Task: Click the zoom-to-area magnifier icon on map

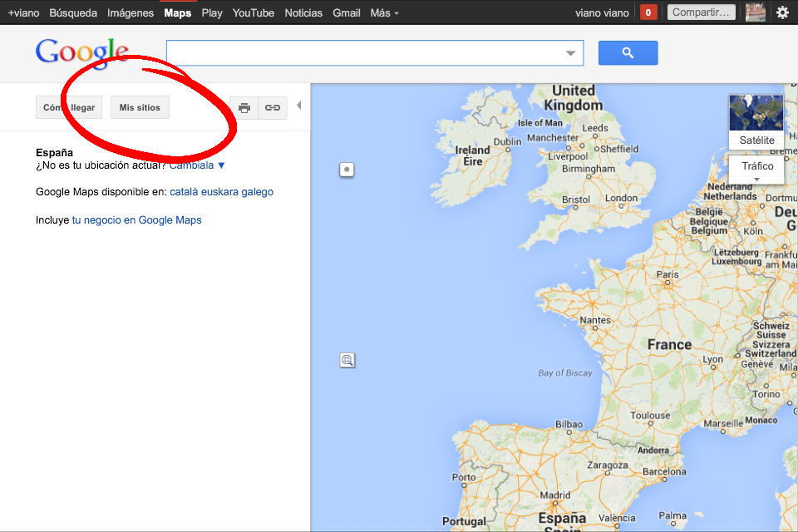Action: pyautogui.click(x=347, y=361)
